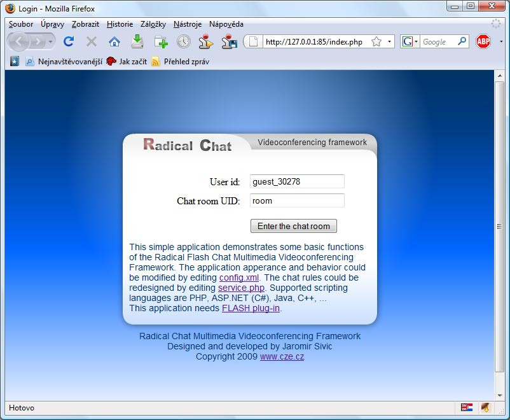
Task: Open the Záložky menu
Action: point(153,24)
